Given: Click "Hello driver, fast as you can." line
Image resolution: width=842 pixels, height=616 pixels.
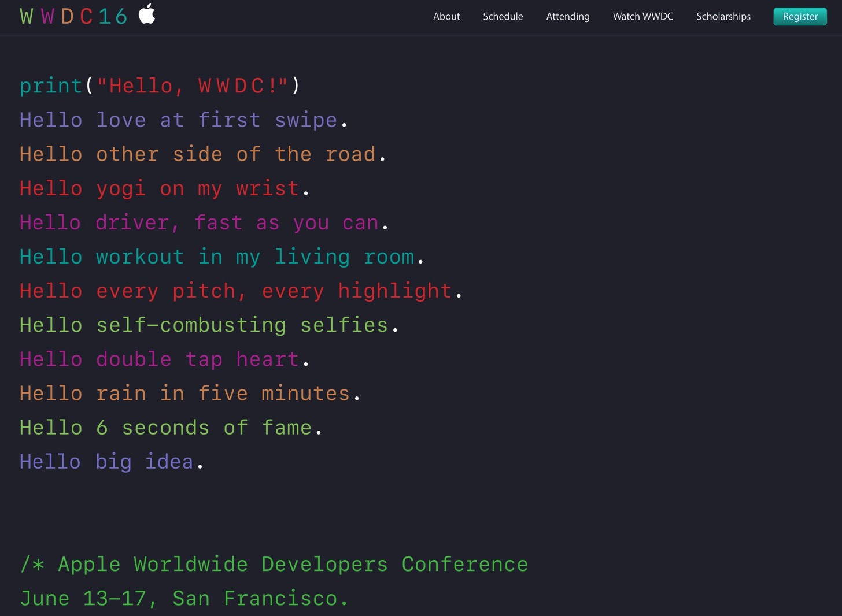Looking at the screenshot, I should tap(204, 222).
